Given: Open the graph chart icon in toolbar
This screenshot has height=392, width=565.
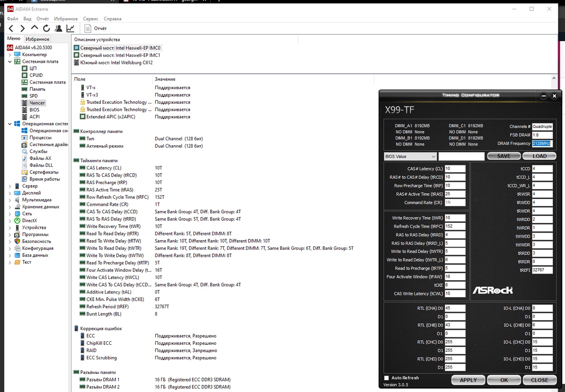Looking at the screenshot, I should click(70, 28).
